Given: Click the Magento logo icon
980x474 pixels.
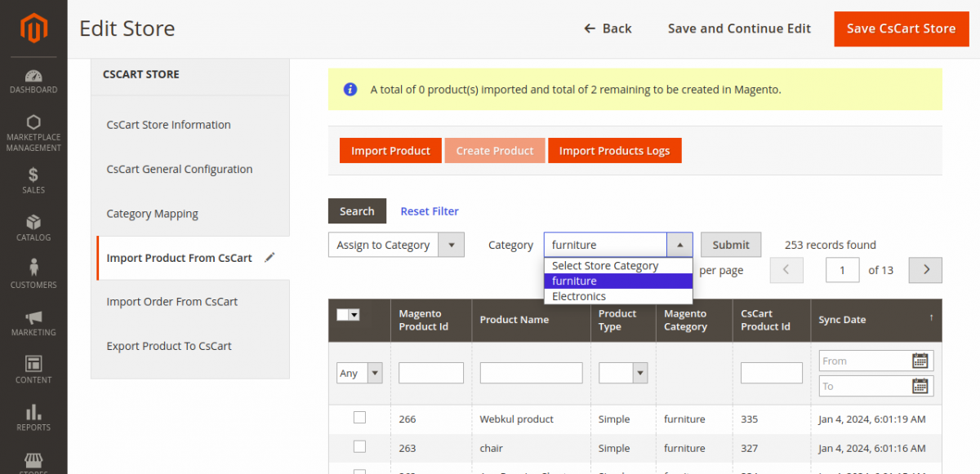Looking at the screenshot, I should click(x=33, y=29).
